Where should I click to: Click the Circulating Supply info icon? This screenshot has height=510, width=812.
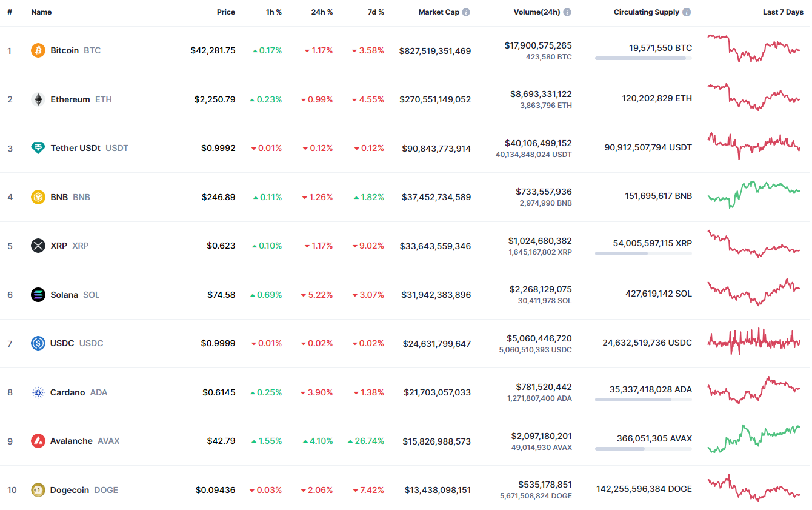(686, 12)
